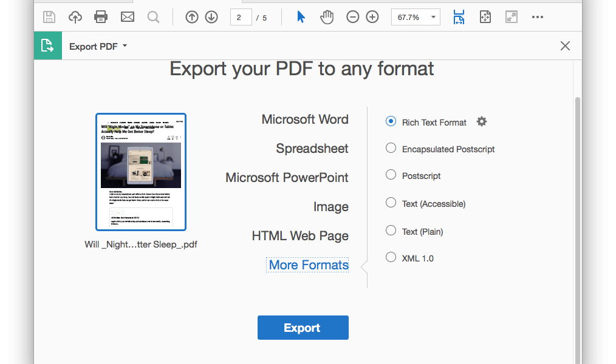Go to next page with down arrow
Viewport: 616px width, 364px height.
(211, 18)
